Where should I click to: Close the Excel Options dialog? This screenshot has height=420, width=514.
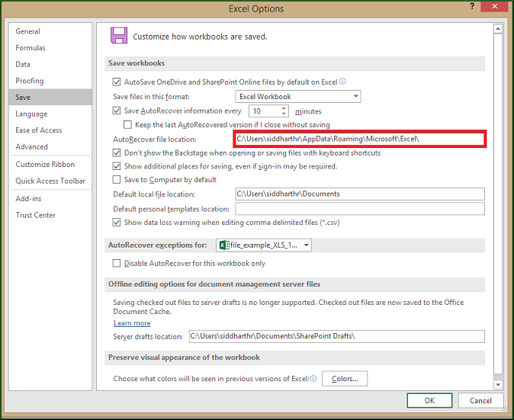click(495, 6)
